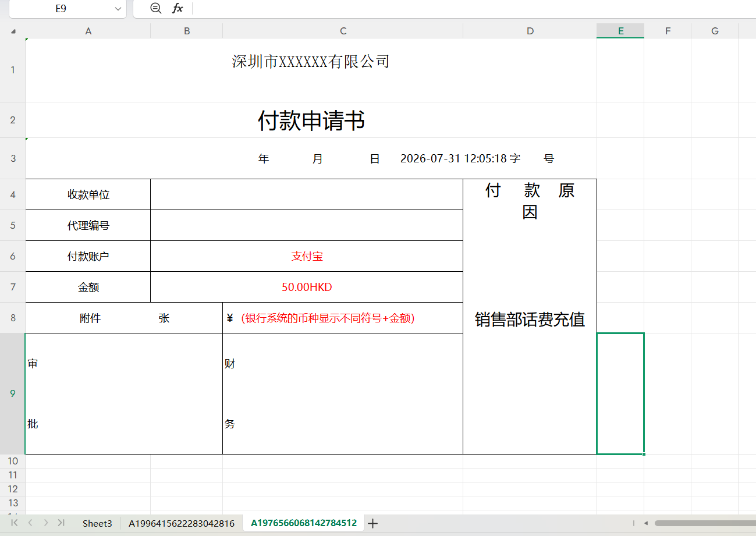This screenshot has width=756, height=536.
Task: Click the empty cell next to 代理编号
Action: coord(307,225)
